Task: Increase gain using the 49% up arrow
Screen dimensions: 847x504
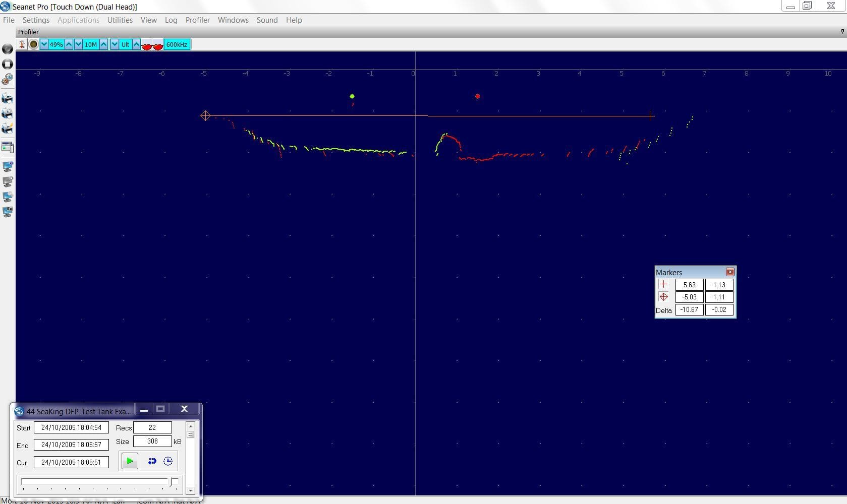Action: (68, 44)
